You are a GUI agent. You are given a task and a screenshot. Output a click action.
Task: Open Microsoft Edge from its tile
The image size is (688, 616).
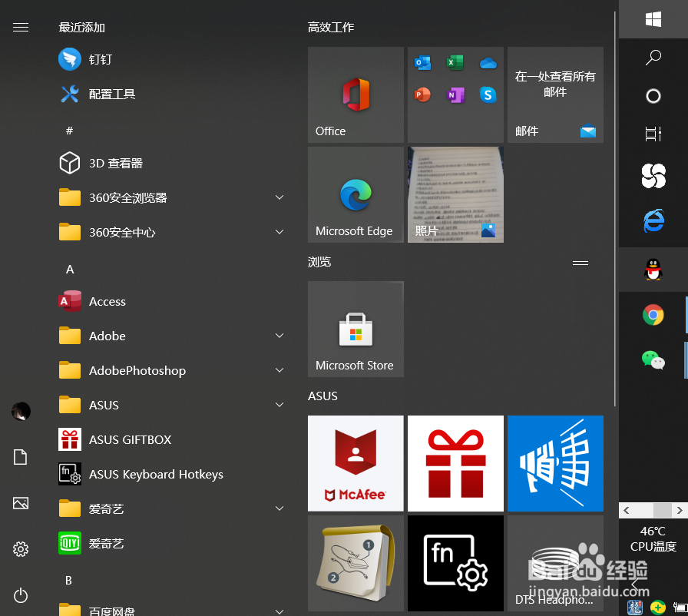(355, 194)
